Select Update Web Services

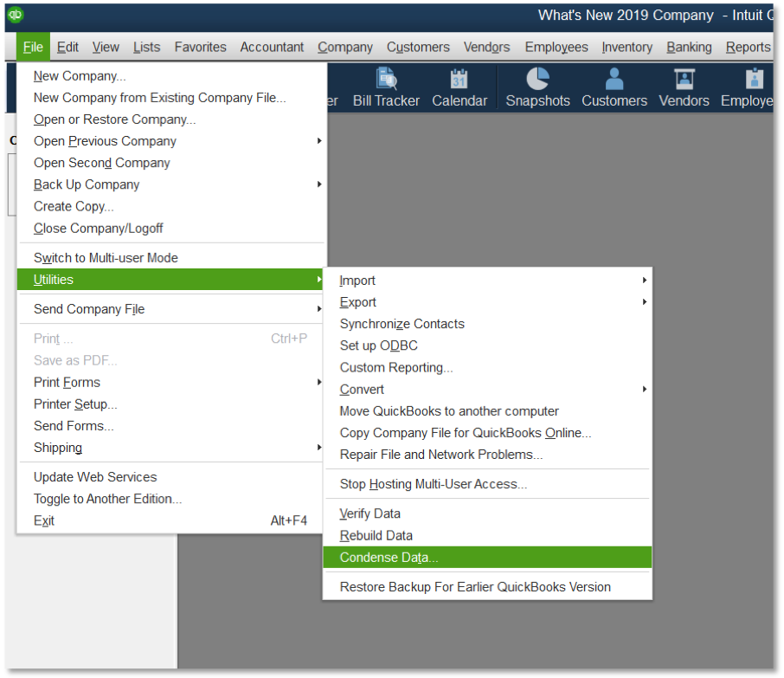coord(171,477)
